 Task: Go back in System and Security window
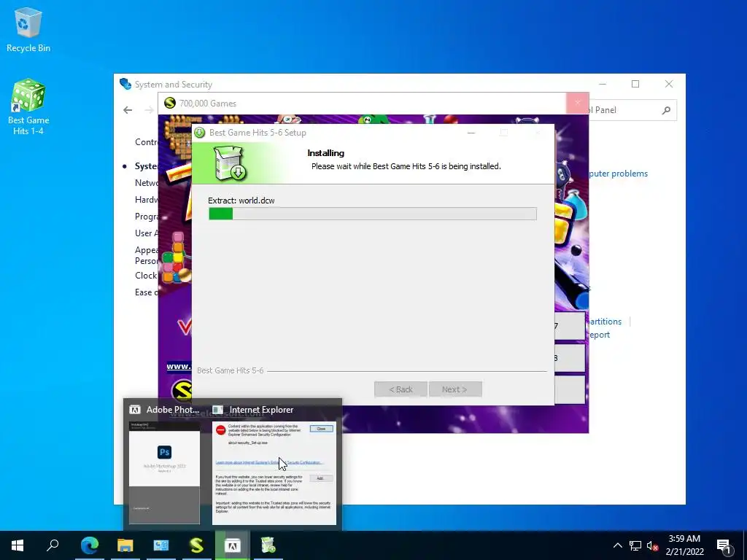click(x=128, y=110)
